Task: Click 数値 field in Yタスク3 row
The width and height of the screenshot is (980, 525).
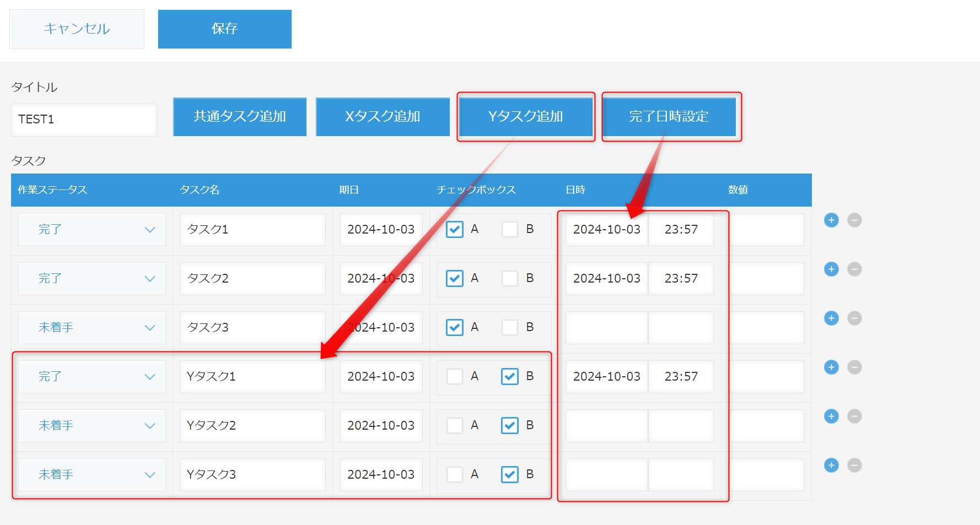Action: point(767,475)
